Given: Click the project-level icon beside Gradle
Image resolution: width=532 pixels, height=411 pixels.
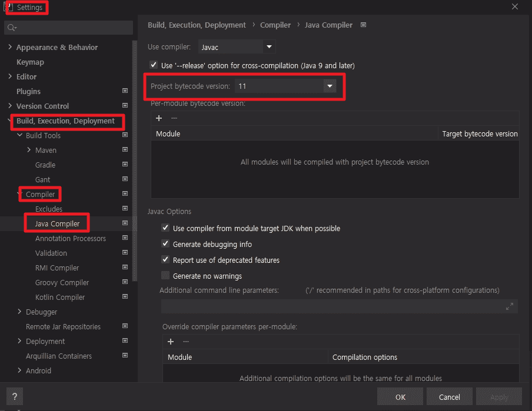Looking at the screenshot, I should (x=125, y=165).
